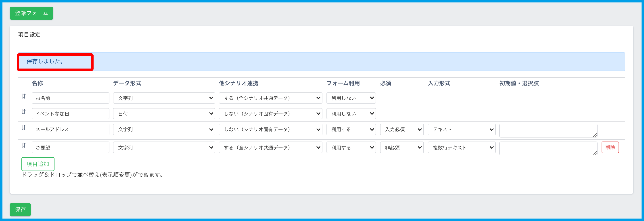The height and width of the screenshot is (221, 644).
Task: Open the 日付 data format dropdown
Action: pos(164,114)
